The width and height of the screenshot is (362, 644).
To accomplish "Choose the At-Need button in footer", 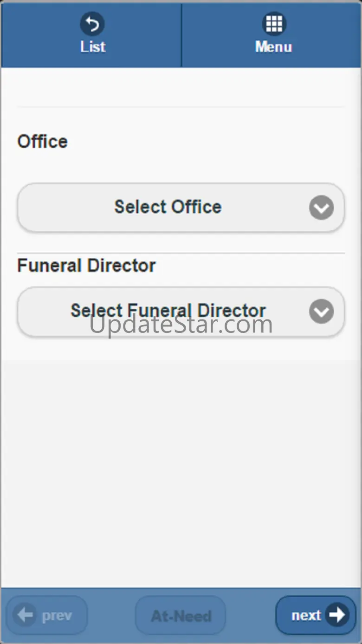I will [x=181, y=615].
